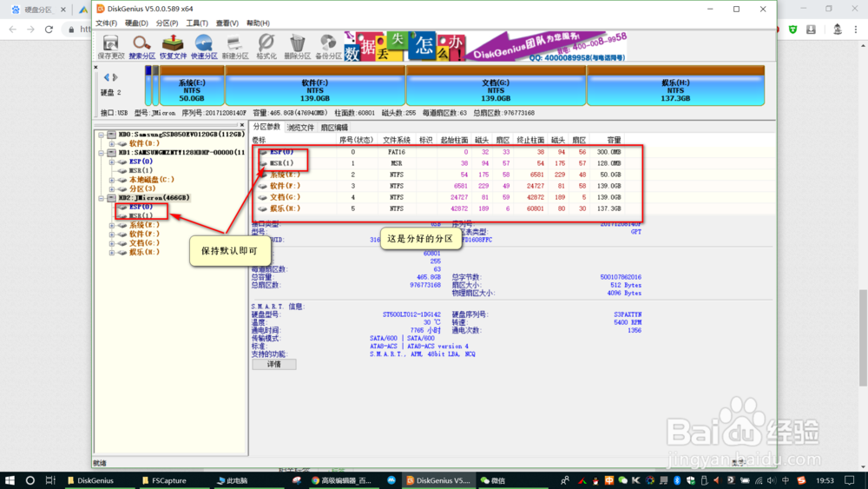Click the DiskGenius title bar app icon
This screenshot has height=489, width=868.
(x=100, y=9)
